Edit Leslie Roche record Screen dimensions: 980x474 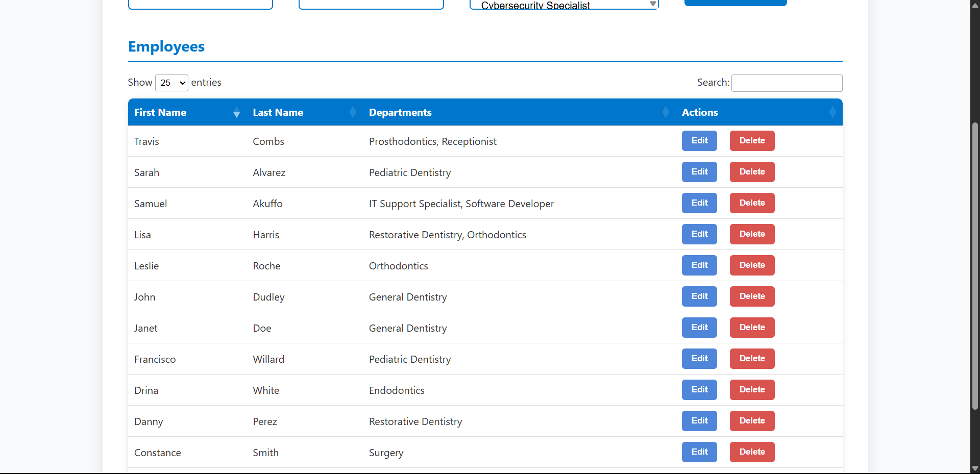(699, 265)
